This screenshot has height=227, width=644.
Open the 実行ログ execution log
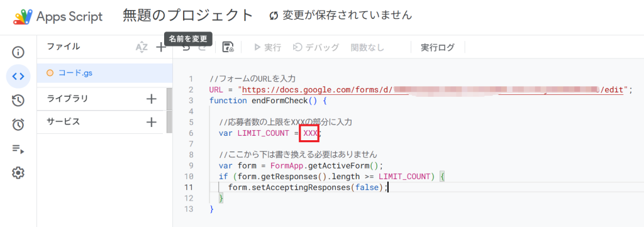pyautogui.click(x=438, y=48)
